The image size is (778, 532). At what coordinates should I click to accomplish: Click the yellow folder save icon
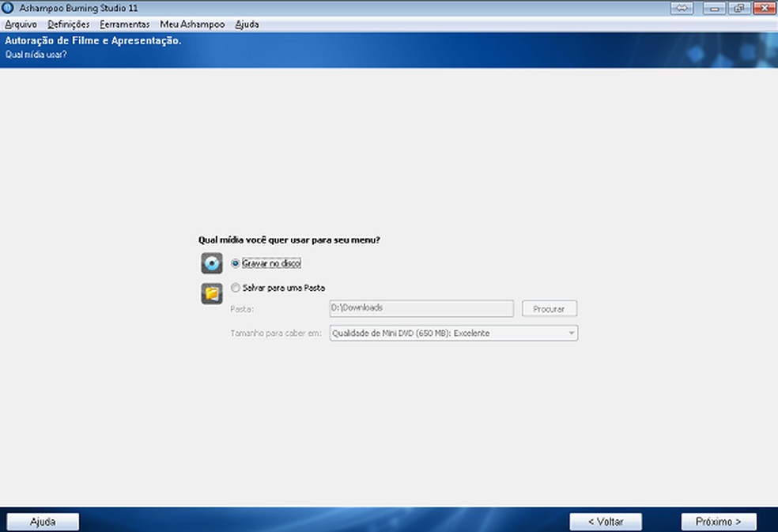pos(212,294)
